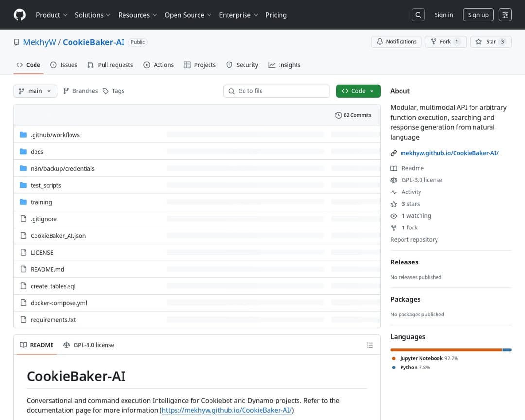Expand the Solutions menu
This screenshot has width=525, height=420.
pos(92,15)
